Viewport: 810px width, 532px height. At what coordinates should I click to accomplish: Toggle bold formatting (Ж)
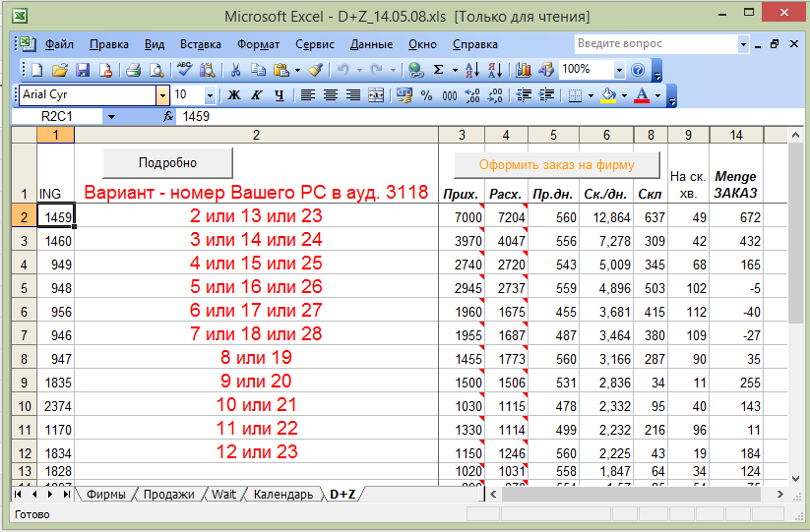coord(234,95)
